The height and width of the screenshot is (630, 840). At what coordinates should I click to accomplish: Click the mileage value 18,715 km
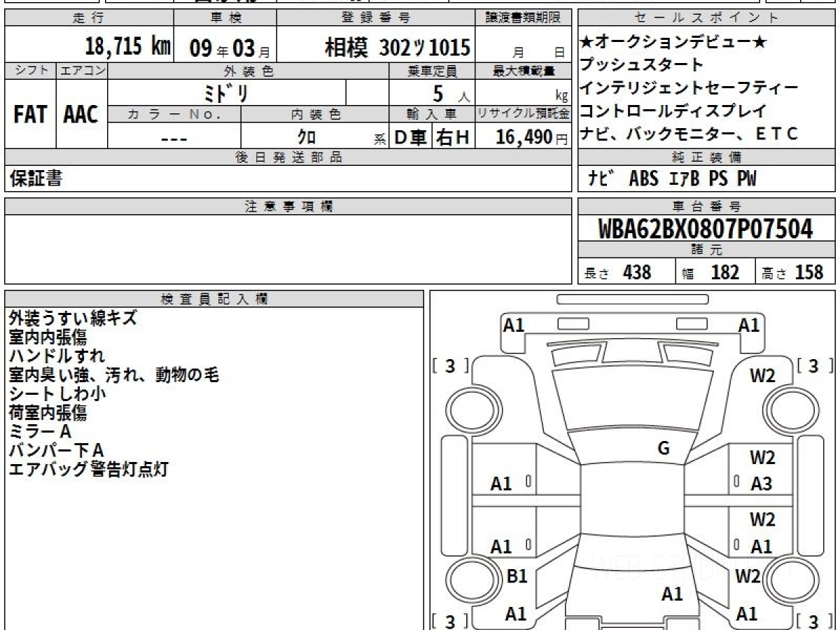tap(127, 47)
